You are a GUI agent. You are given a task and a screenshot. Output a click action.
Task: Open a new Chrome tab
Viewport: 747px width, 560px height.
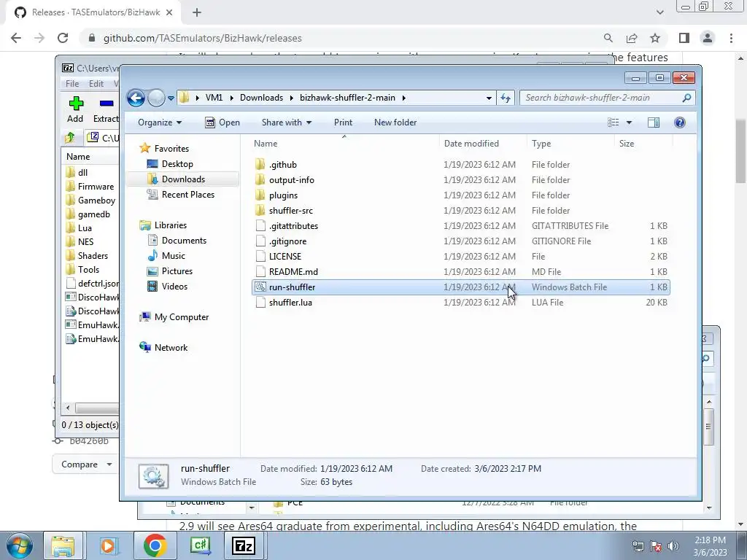(x=197, y=13)
